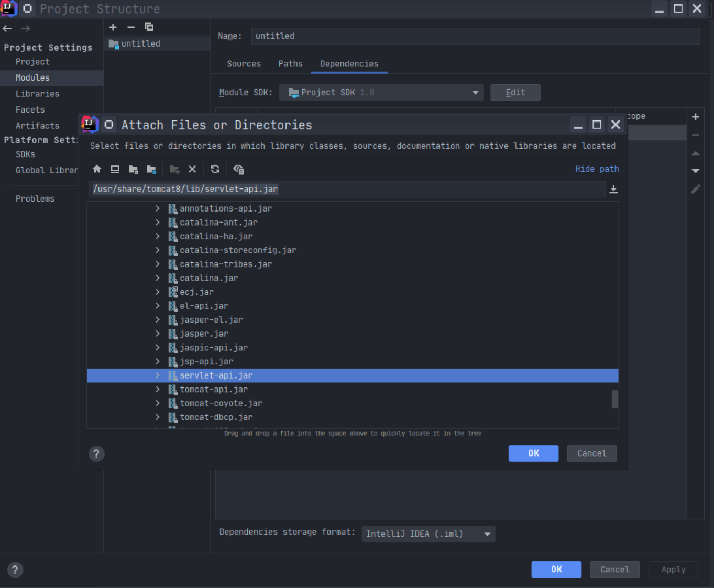Viewport: 714px width, 588px height.
Task: Expand tomcat-coyote.jar node
Action: pyautogui.click(x=157, y=403)
